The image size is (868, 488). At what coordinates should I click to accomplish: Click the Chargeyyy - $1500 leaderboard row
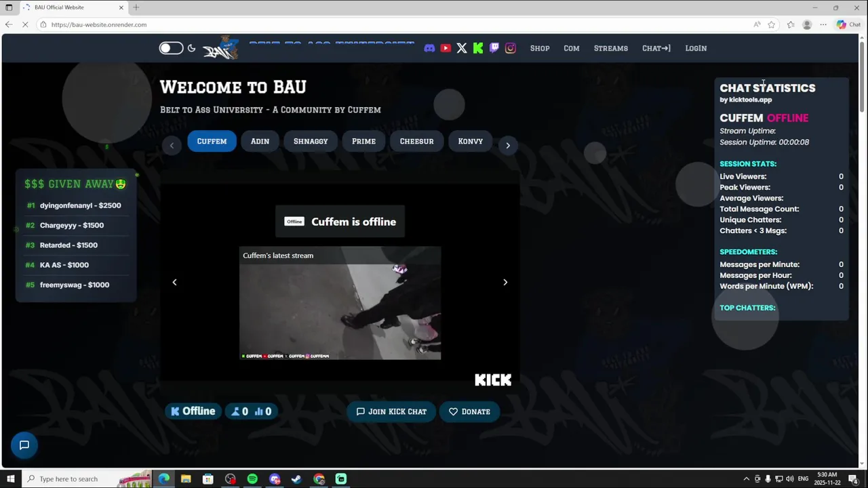(x=76, y=225)
